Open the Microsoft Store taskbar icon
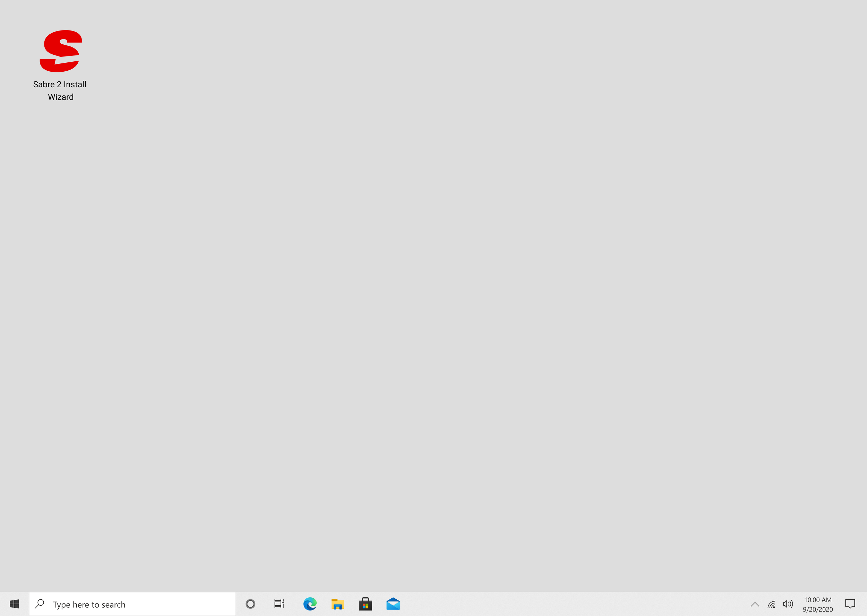The image size is (867, 616). (x=365, y=604)
